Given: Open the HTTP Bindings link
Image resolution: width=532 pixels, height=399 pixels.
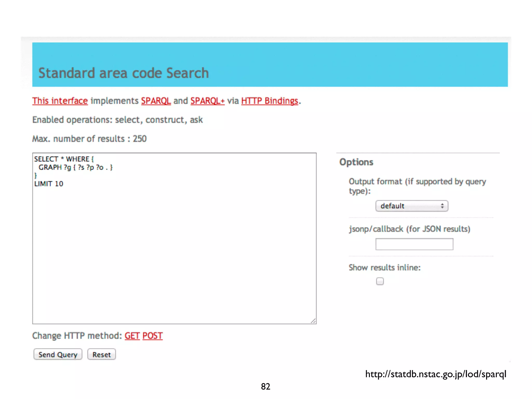Looking at the screenshot, I should [x=270, y=101].
